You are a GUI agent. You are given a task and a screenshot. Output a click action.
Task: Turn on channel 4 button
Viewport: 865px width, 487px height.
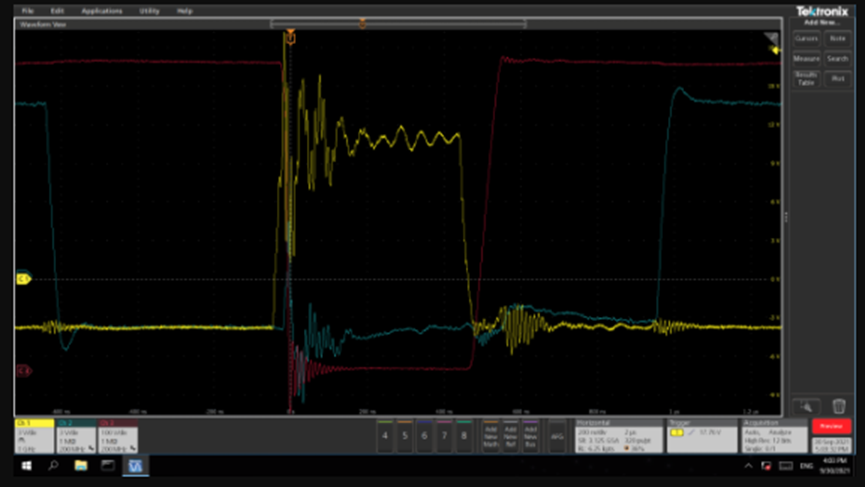[385, 436]
